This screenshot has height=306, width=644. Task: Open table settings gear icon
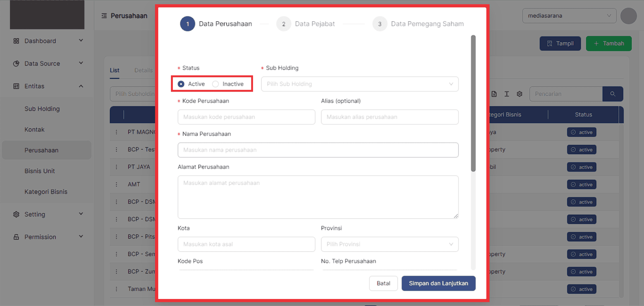[x=519, y=94]
